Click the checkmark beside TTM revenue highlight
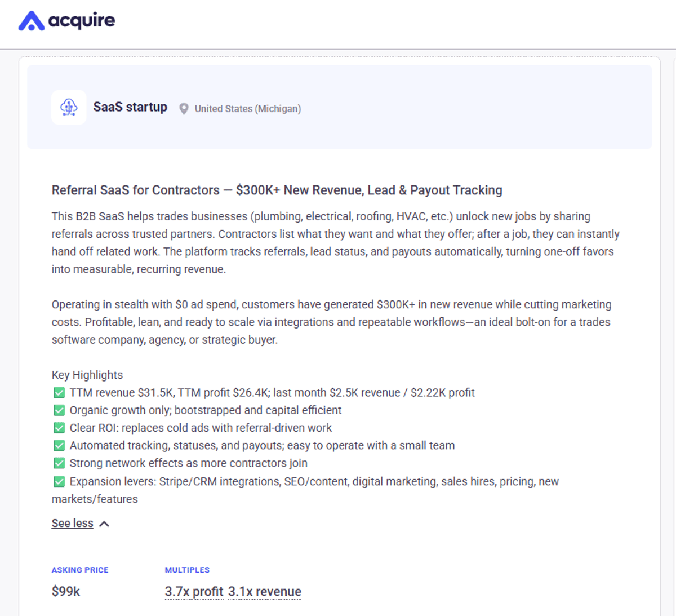This screenshot has width=676, height=616. click(59, 392)
